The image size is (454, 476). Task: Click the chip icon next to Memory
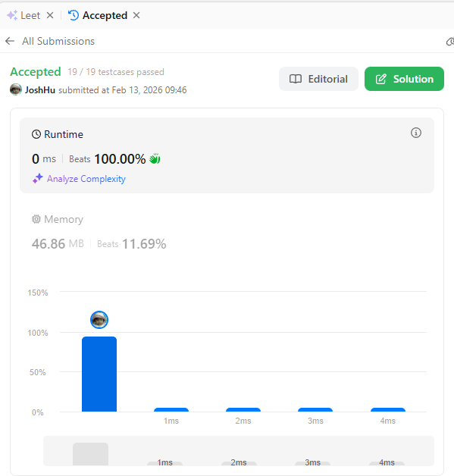[x=36, y=219]
